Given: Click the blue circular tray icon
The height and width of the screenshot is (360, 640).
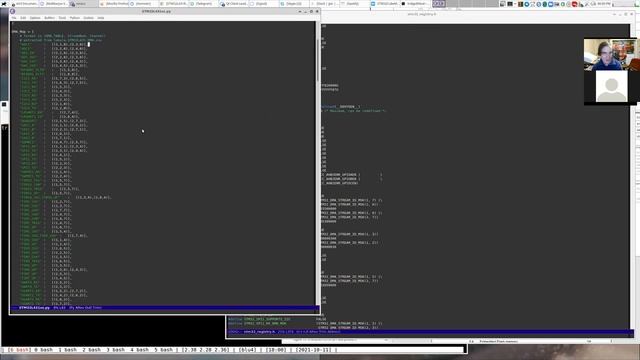Looking at the screenshot, I should pos(527,4).
